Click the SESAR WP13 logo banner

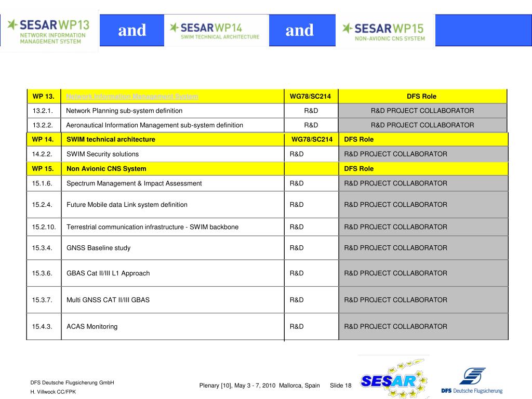click(49, 31)
